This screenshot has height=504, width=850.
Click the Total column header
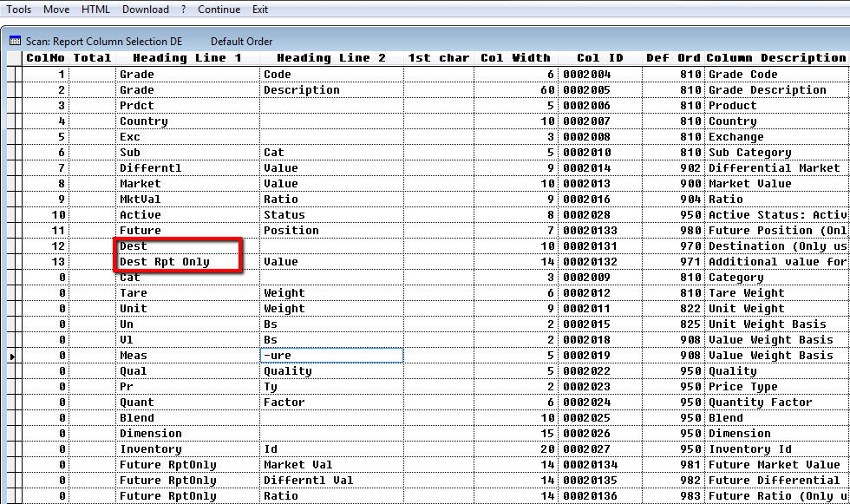92,58
